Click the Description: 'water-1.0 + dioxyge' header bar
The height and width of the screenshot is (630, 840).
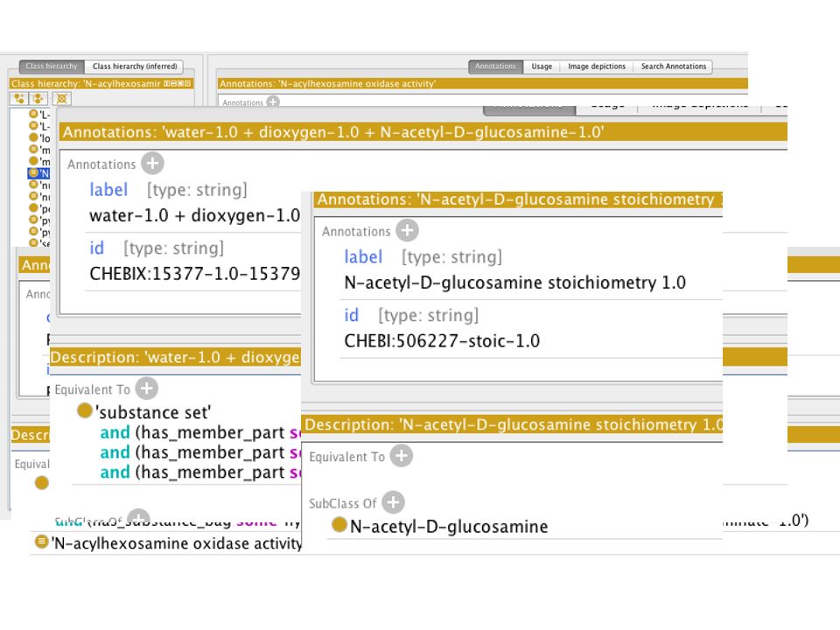(175, 357)
